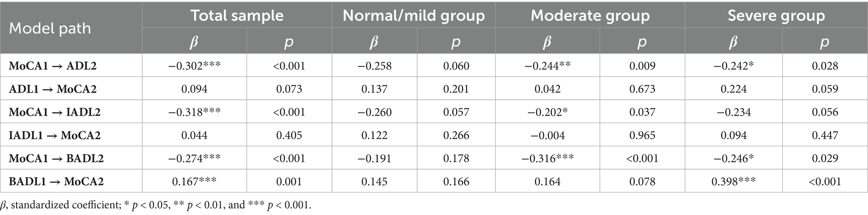The image size is (868, 215).
Task: Click the "Normal/mild group" column header
Action: click(413, 16)
